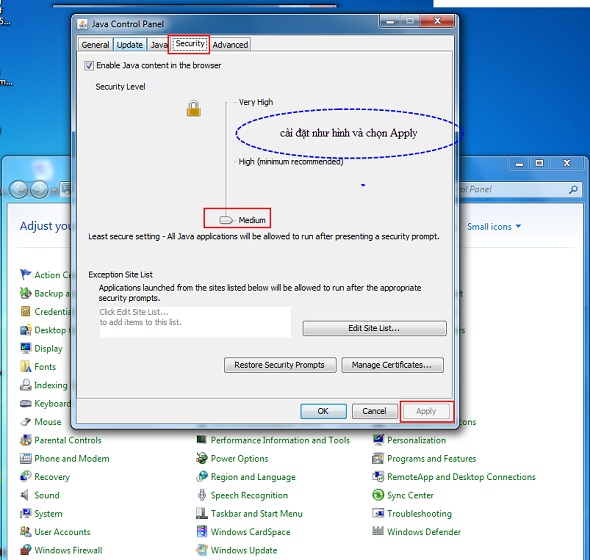
Task: Open the Display icon
Action: [x=25, y=348]
